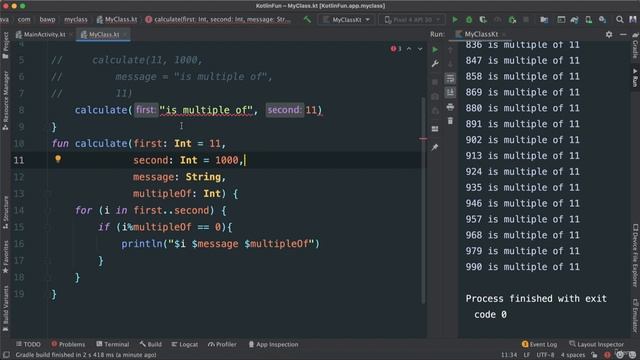Click the Make Project hammer icon
This screenshot has height=360, width=640.
tap(307, 19)
